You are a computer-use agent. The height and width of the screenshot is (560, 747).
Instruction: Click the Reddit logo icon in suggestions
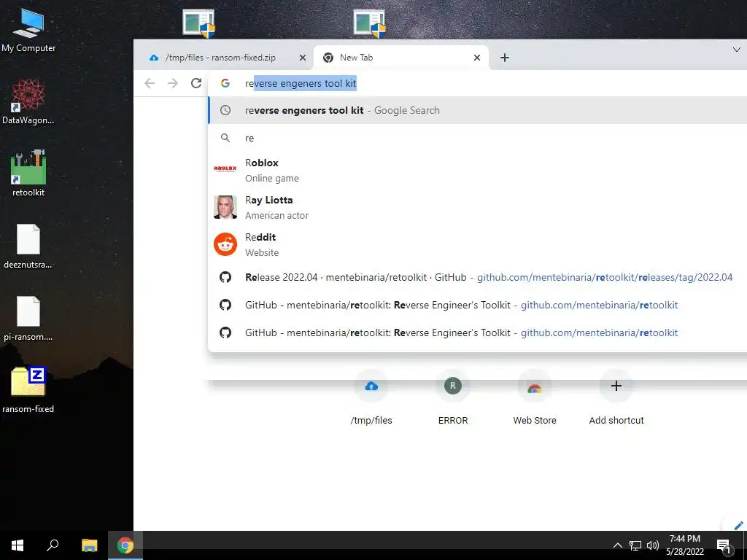225,244
